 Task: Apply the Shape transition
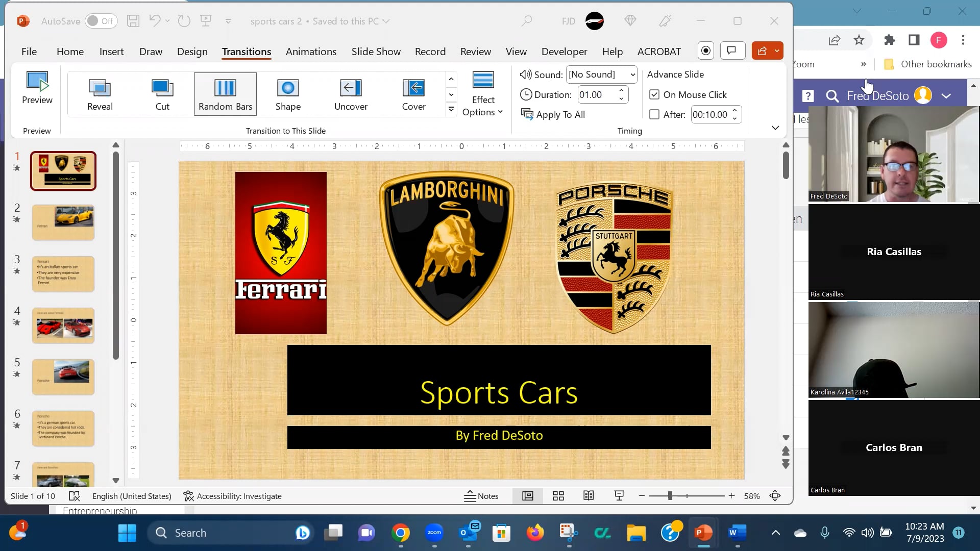[288, 94]
